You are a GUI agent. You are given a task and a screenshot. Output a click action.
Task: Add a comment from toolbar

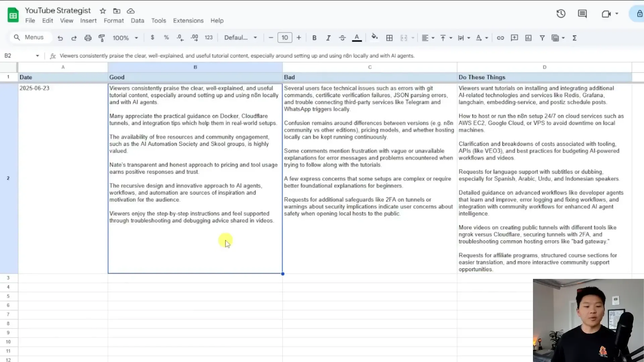tap(514, 38)
